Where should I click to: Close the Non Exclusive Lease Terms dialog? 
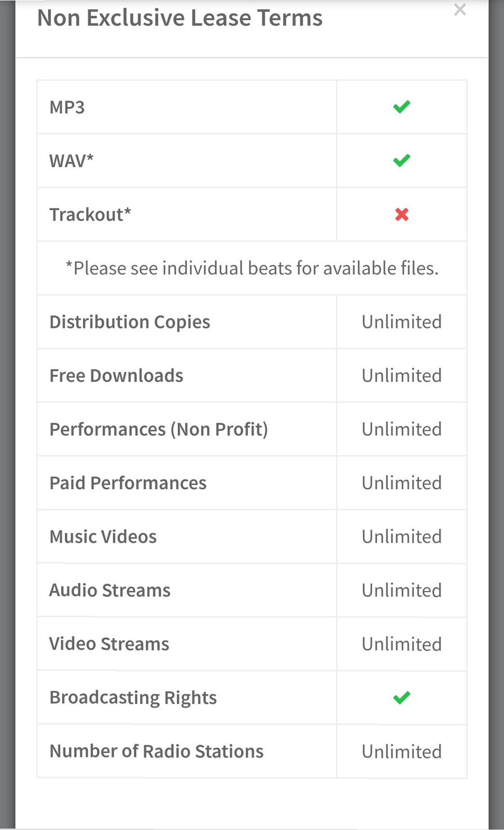point(459,10)
